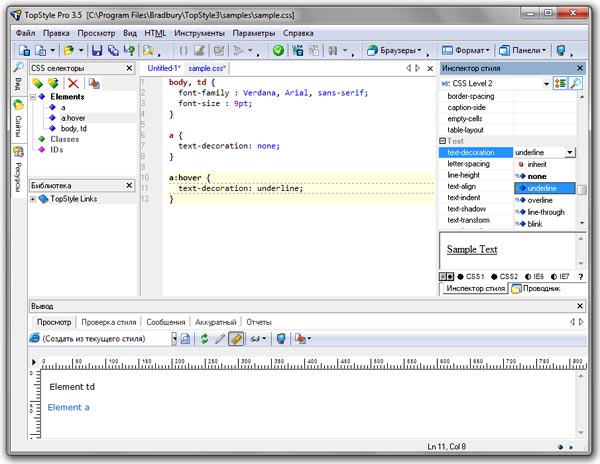Select the 'line-through' option in value list
Viewport: 600px width, 464px height.
pos(546,212)
